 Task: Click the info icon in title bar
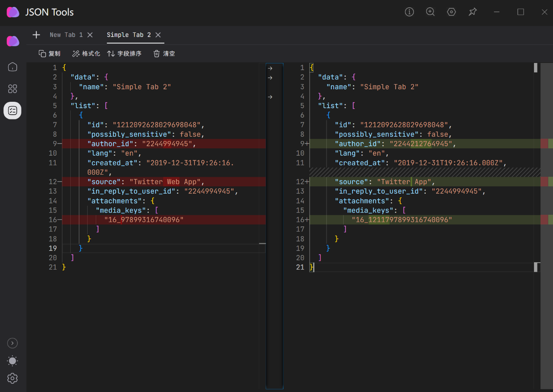click(x=409, y=12)
